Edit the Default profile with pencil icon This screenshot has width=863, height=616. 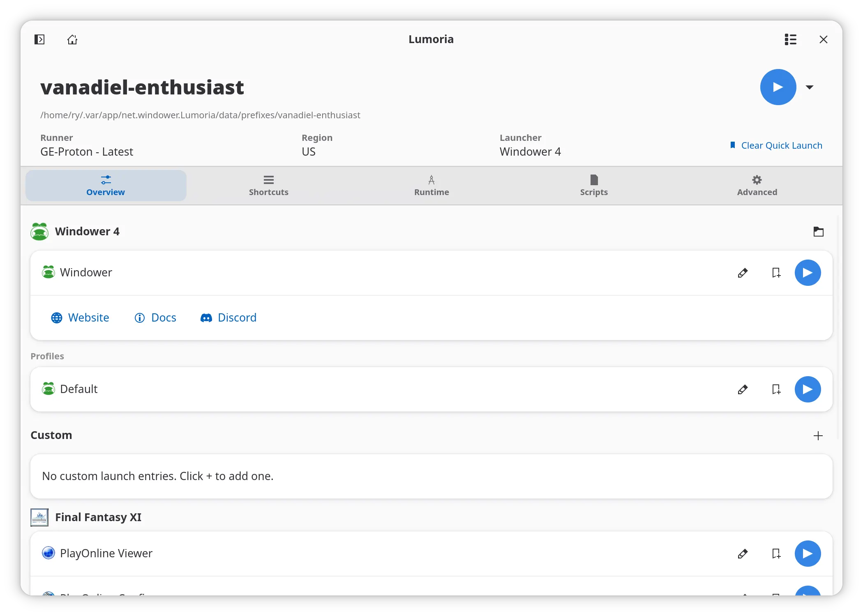point(743,389)
